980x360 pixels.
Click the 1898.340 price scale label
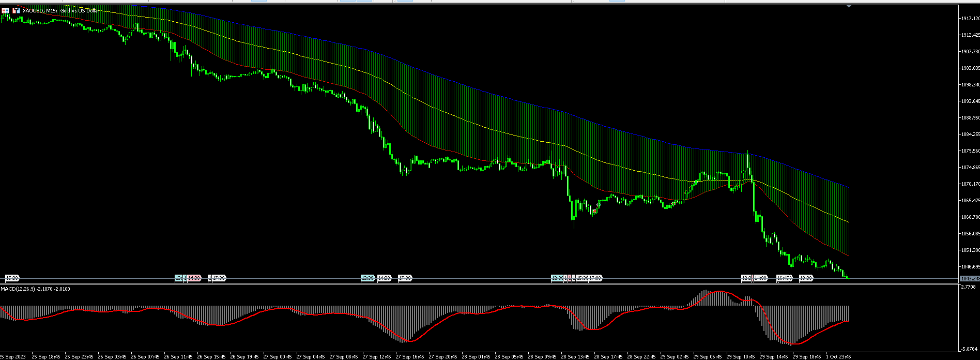click(x=970, y=85)
